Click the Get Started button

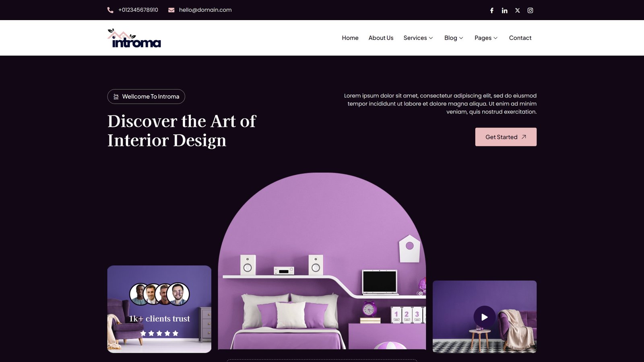(x=506, y=137)
